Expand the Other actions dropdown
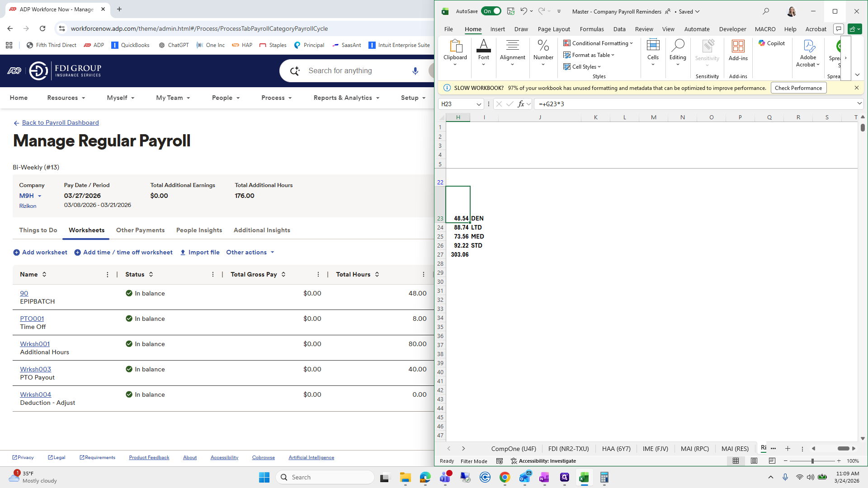 [250, 252]
